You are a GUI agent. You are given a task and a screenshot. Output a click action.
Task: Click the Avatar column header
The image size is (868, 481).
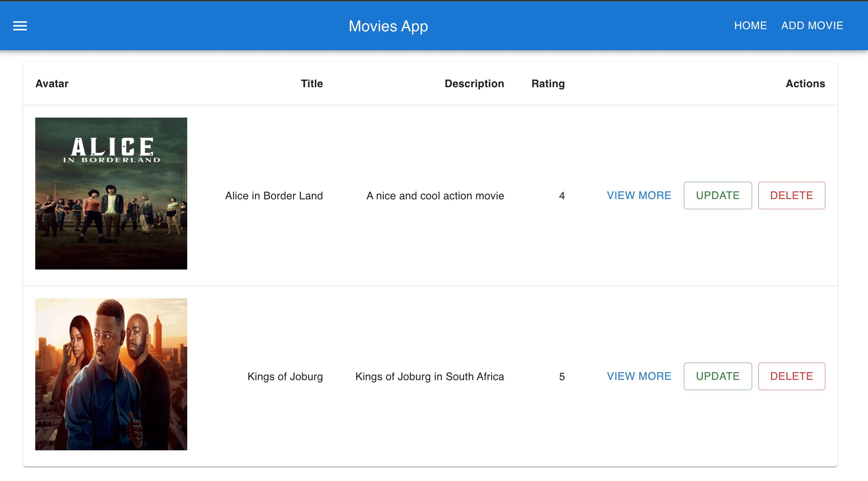52,84
